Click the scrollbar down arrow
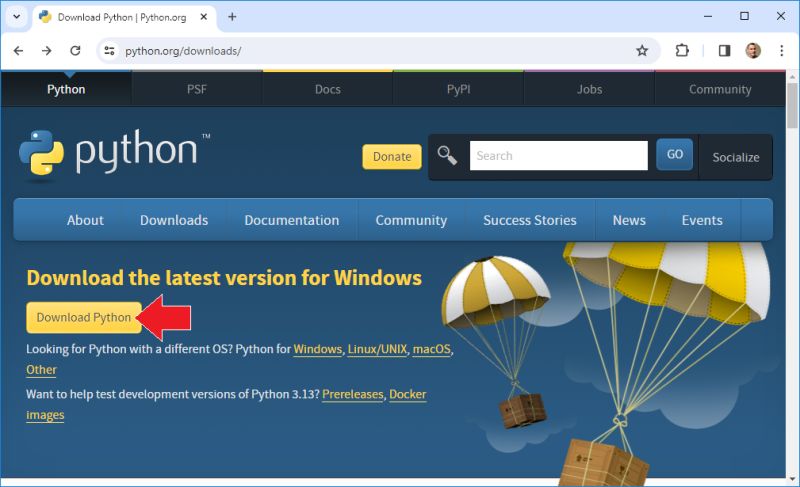Image resolution: width=800 pixels, height=487 pixels. click(792, 479)
